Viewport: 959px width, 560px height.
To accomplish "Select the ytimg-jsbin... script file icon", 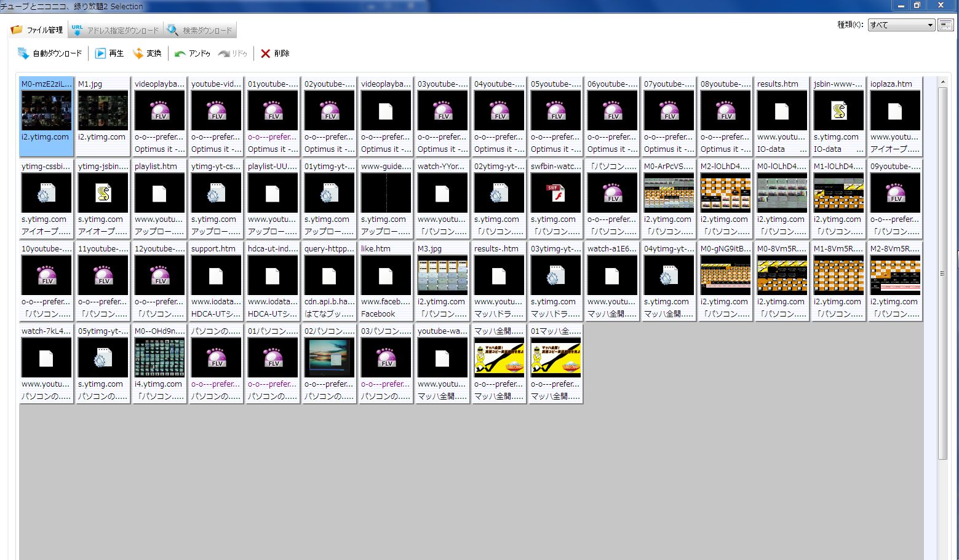I will click(x=103, y=193).
